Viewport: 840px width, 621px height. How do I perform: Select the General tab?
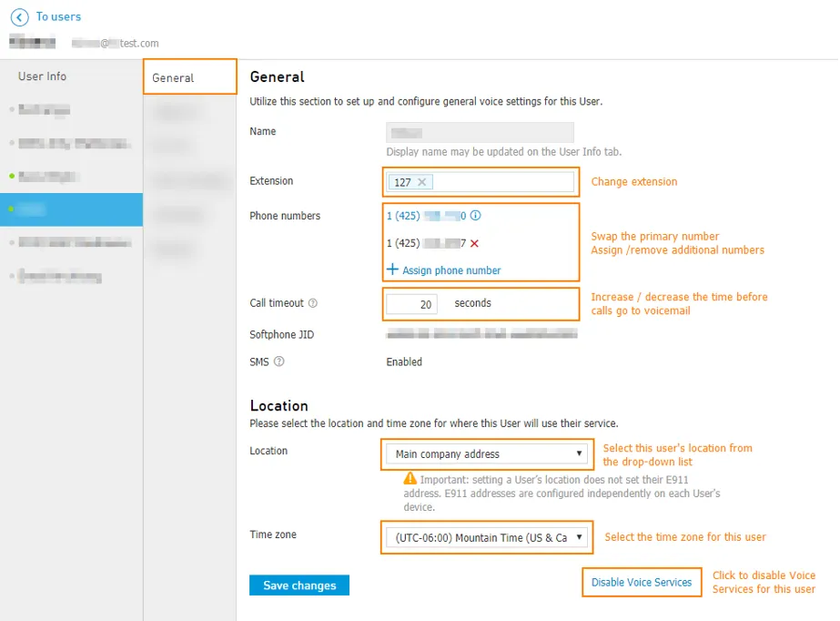click(x=189, y=77)
